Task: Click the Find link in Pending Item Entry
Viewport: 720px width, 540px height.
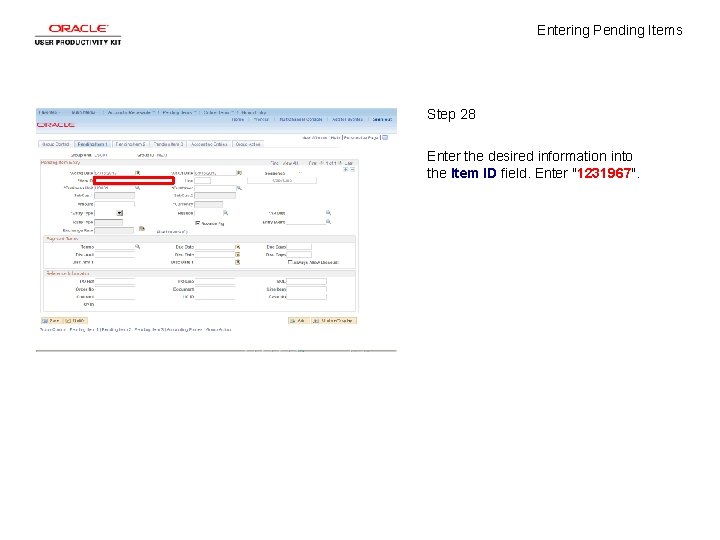Action: [x=274, y=163]
